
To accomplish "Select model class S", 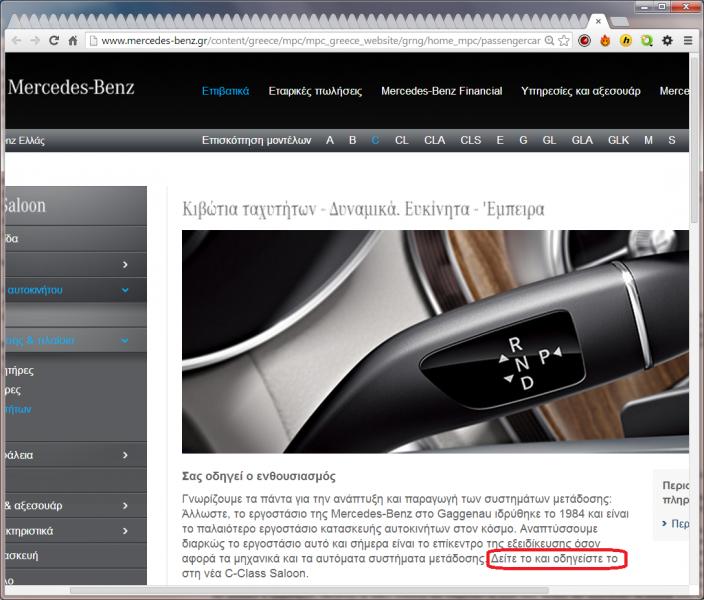I will (672, 140).
